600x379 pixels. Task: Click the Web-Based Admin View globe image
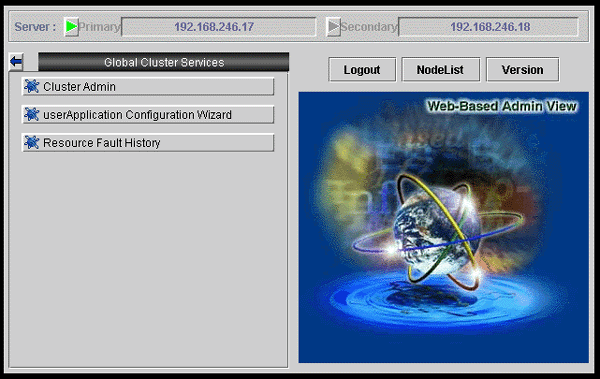(443, 227)
